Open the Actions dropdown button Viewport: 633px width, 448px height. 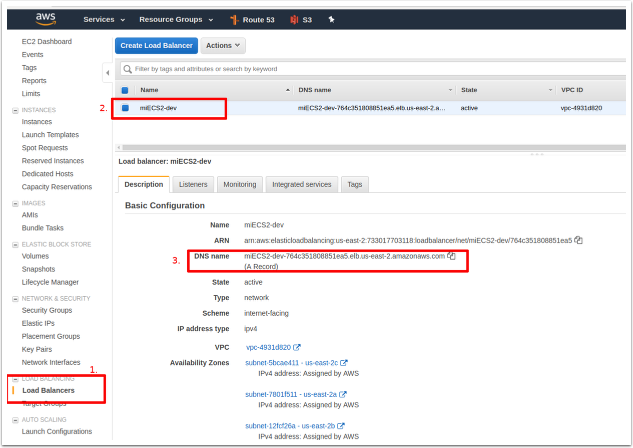(223, 46)
